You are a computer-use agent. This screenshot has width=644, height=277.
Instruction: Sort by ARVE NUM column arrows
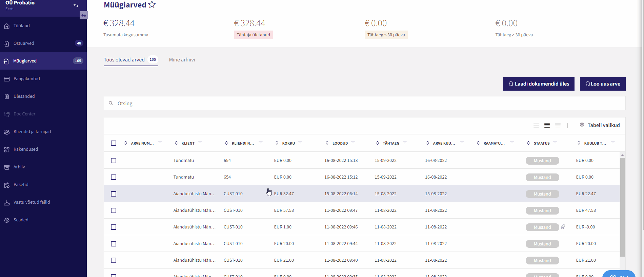coord(126,143)
